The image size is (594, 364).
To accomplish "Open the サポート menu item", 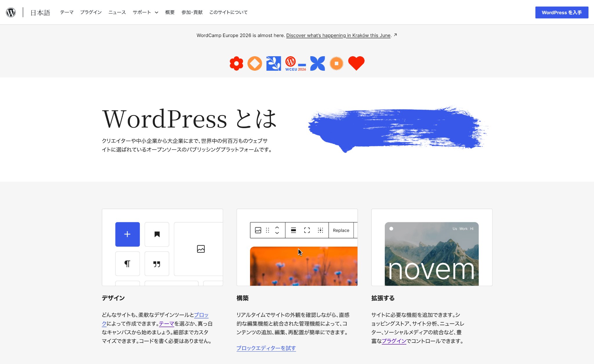I will [x=142, y=12].
